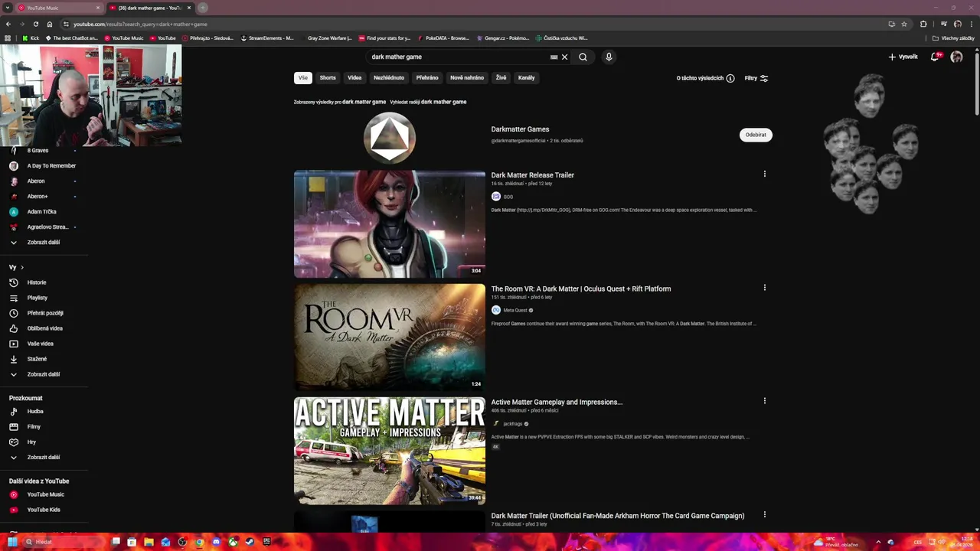Select the 'Kanály' filter chip
The image size is (980, 551).
527,77
